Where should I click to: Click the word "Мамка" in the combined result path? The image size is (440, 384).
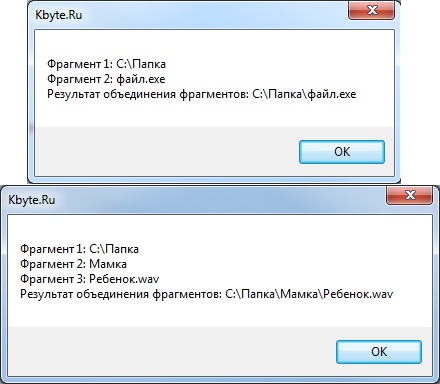[x=299, y=294]
